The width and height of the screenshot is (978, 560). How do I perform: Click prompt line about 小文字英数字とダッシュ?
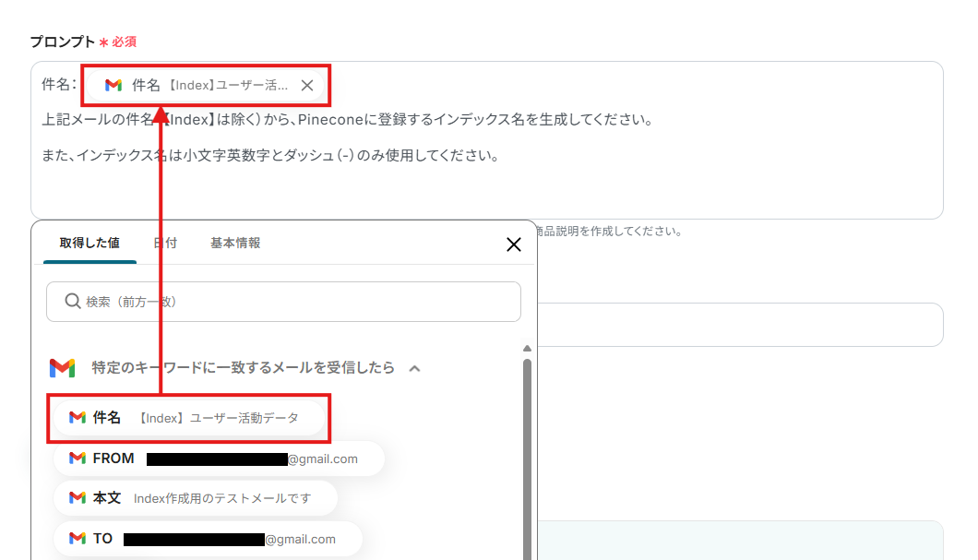(270, 156)
